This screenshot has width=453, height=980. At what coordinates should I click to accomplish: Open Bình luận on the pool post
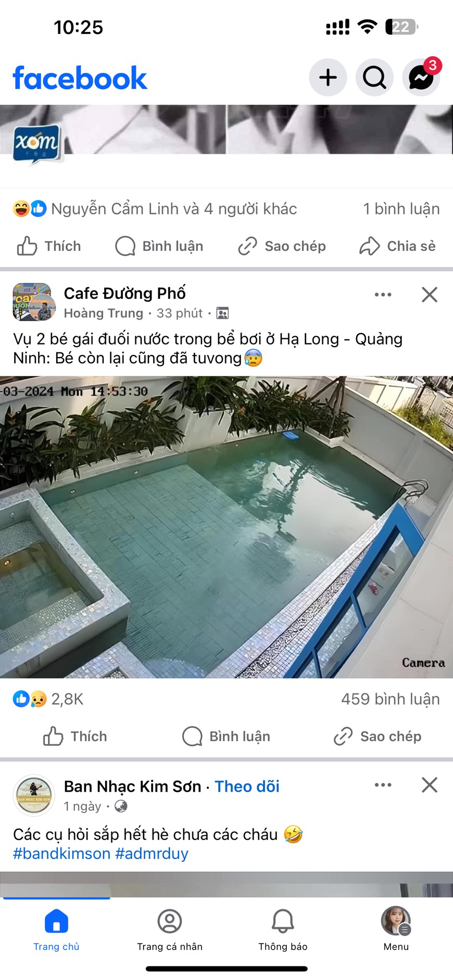(226, 736)
